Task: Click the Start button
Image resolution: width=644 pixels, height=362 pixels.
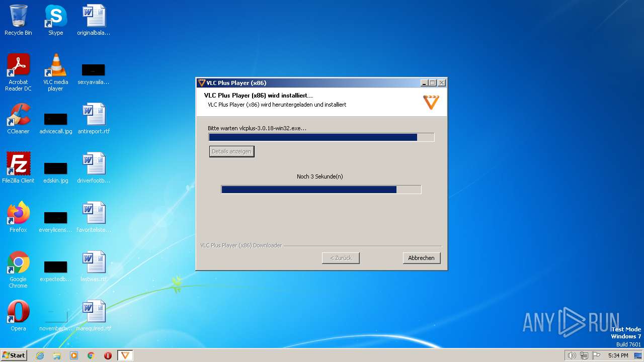Action: point(14,355)
